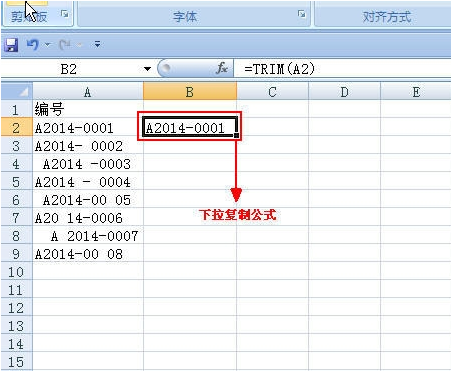
Task: Click the 剪贴板 group label
Action: 29,16
